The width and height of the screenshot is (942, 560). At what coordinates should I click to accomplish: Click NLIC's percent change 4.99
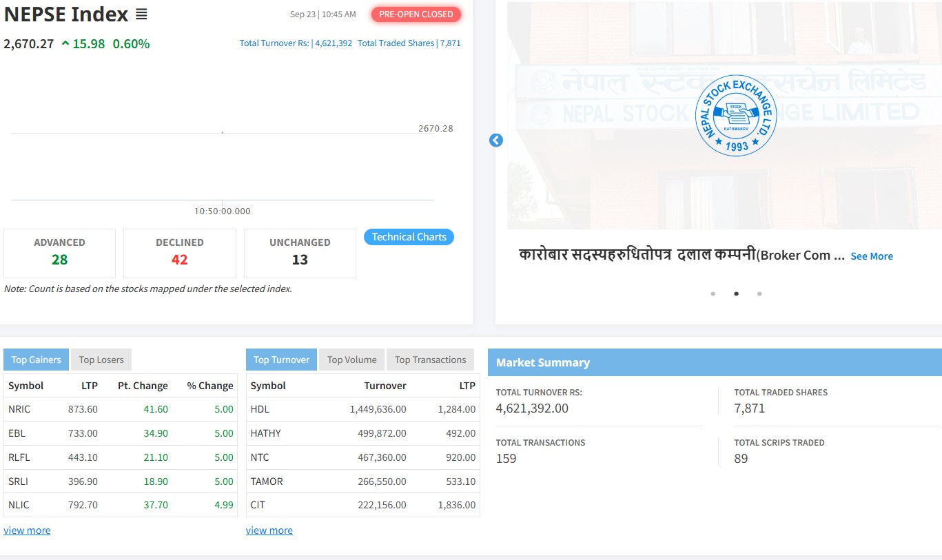(x=224, y=505)
